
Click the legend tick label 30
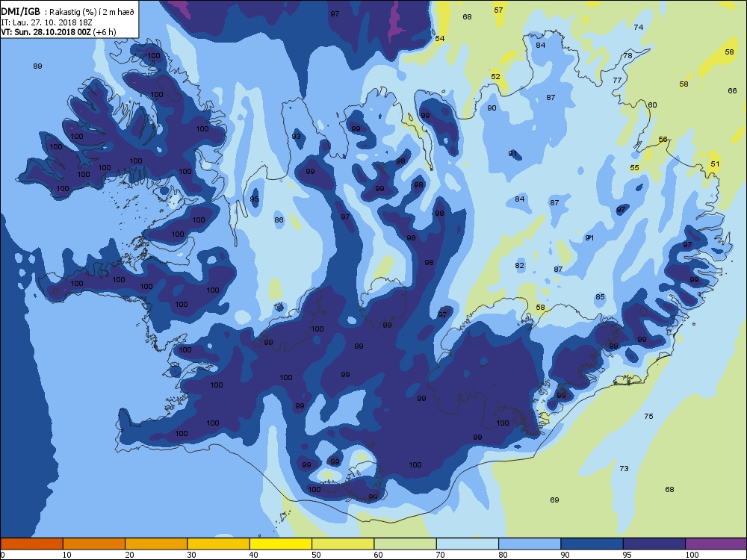[x=191, y=555]
